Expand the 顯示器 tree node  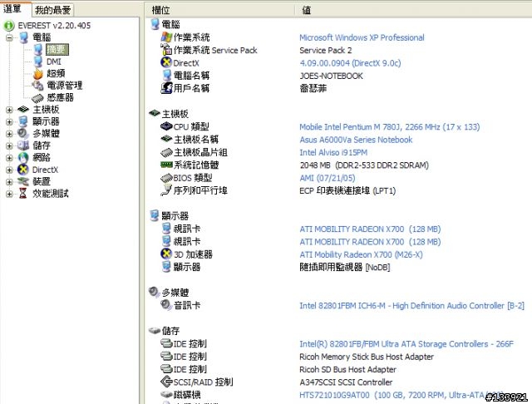(x=9, y=121)
